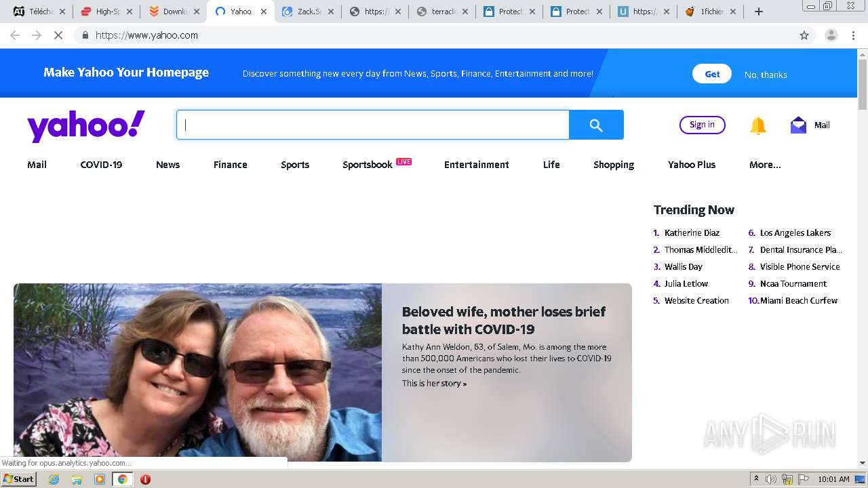This screenshot has width=868, height=488.
Task: Click the 10:01 AM tray clock
Action: [x=833, y=479]
